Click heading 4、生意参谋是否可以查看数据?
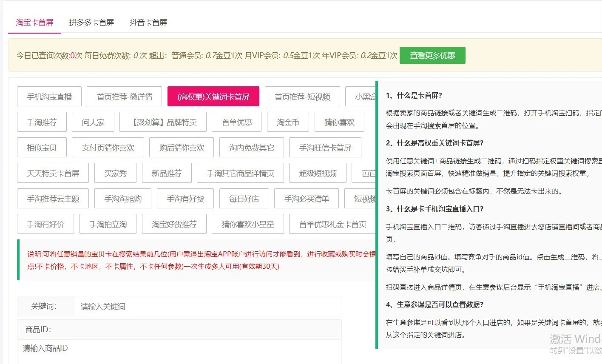This screenshot has width=602, height=364. tap(435, 304)
